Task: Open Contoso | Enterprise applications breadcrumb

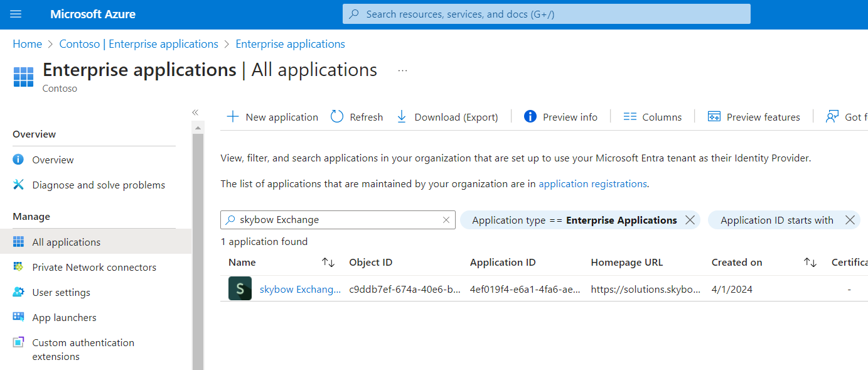Action: tap(139, 44)
